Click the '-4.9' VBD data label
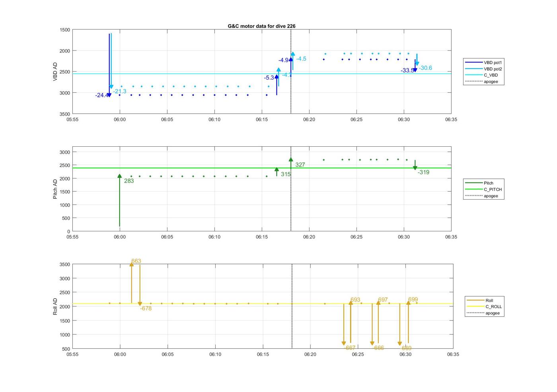Screen dimensions: 557x392 tap(283, 60)
